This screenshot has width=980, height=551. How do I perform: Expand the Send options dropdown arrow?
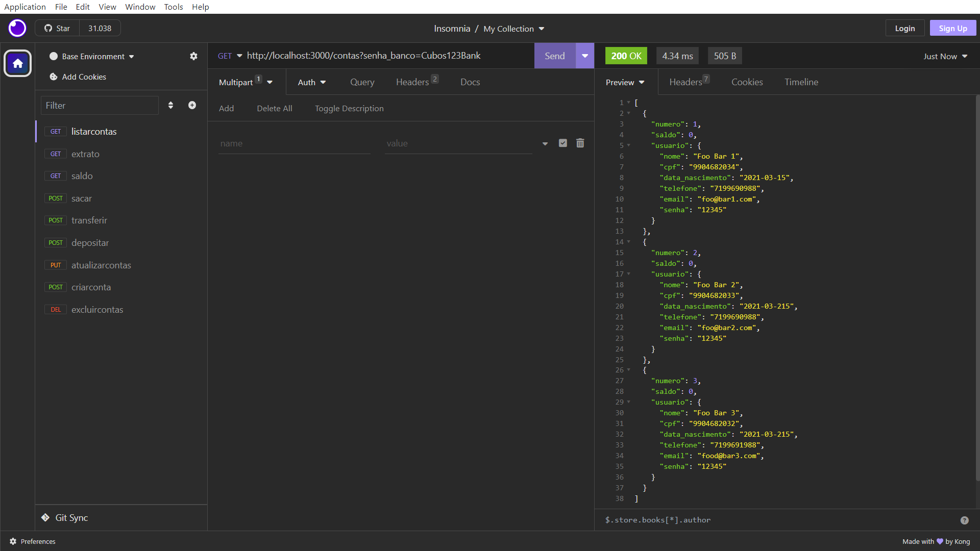[585, 56]
